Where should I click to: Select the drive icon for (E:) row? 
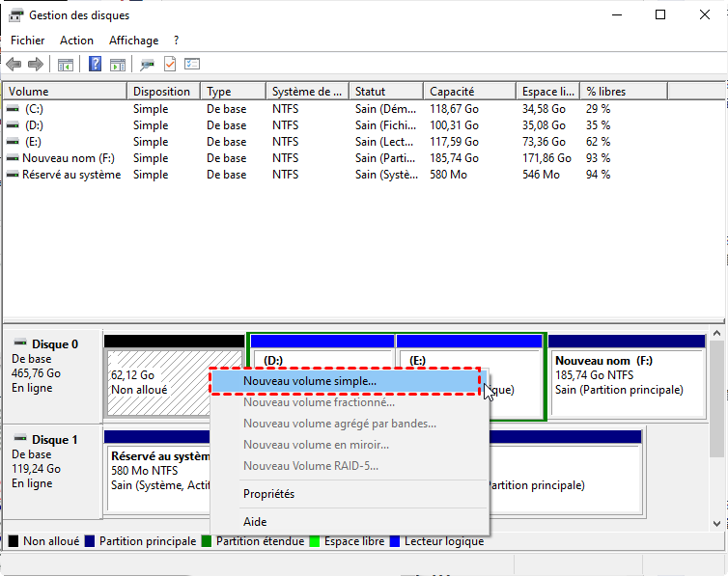pos(13,142)
